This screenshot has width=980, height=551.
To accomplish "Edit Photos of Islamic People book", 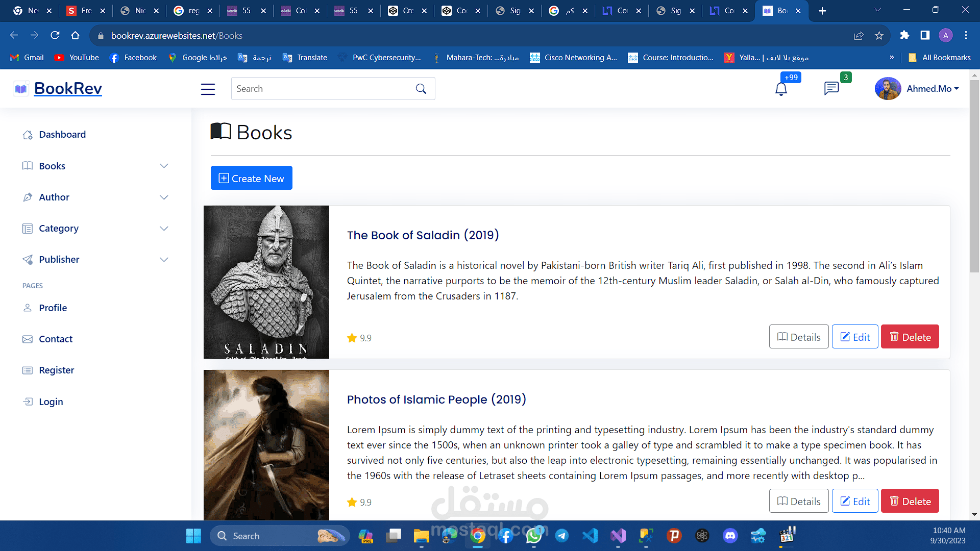I will click(x=854, y=501).
